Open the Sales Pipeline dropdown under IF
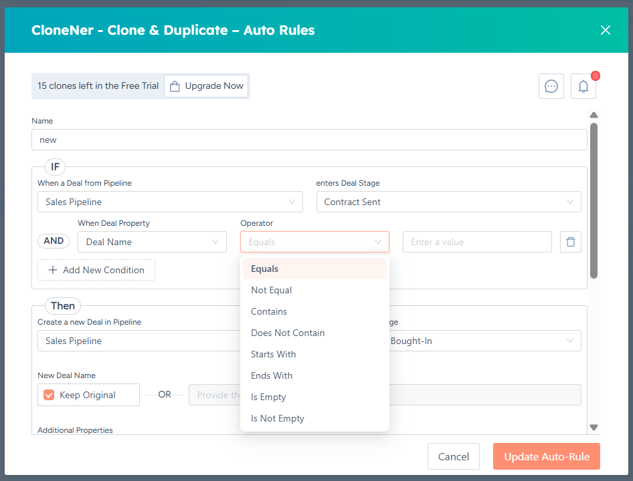 point(170,202)
